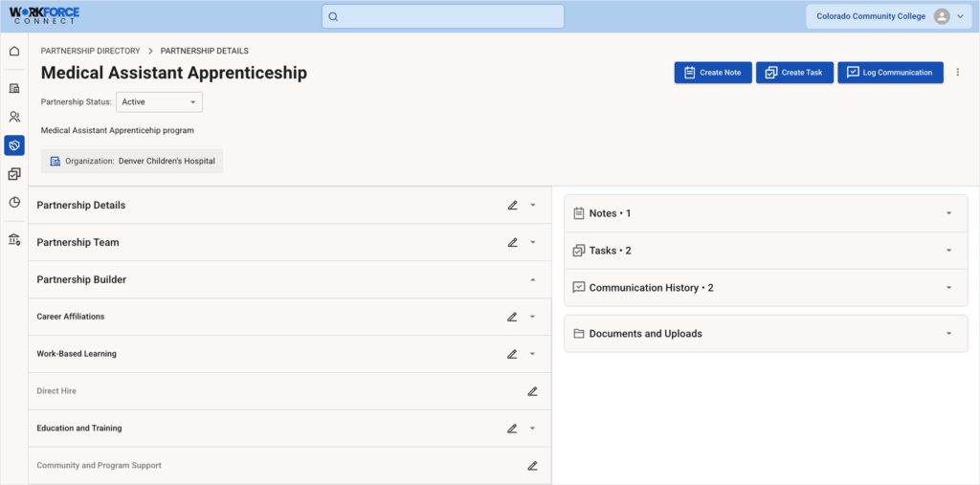The image size is (980, 485).
Task: Open the Partnership Status dropdown
Action: [159, 102]
